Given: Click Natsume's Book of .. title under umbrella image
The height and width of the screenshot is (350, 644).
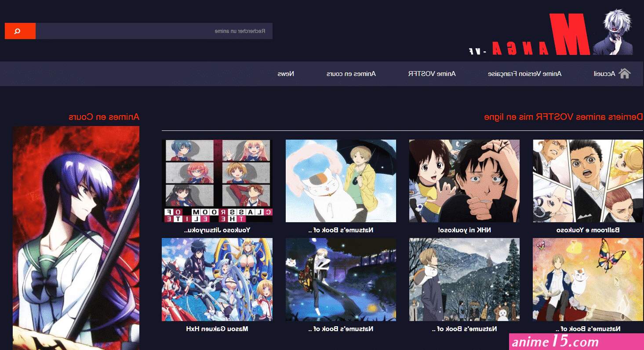Looking at the screenshot, I should [341, 230].
